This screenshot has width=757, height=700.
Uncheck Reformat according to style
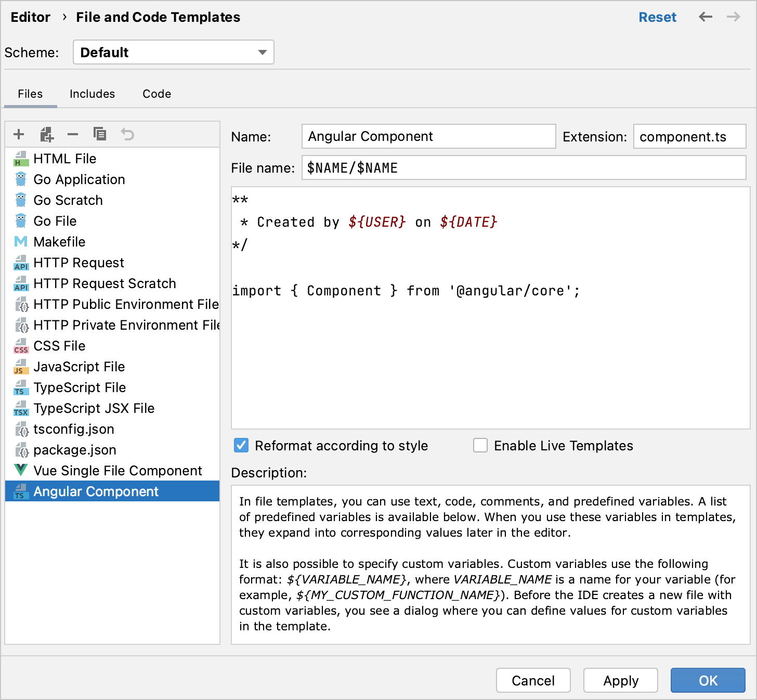241,445
